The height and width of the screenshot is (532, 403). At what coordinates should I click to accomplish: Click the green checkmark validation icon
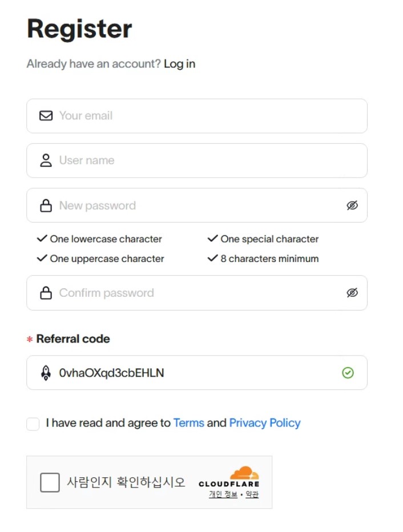click(x=348, y=373)
